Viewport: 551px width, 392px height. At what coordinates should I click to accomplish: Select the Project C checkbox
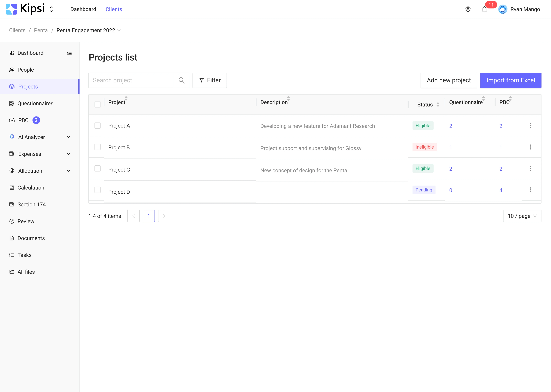tap(97, 168)
